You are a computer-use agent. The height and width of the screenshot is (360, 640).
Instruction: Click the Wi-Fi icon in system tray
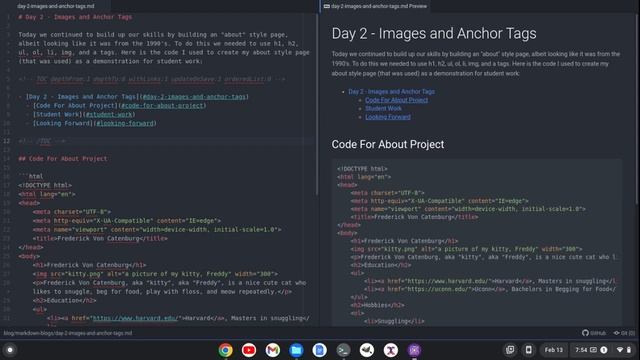(x=620, y=350)
